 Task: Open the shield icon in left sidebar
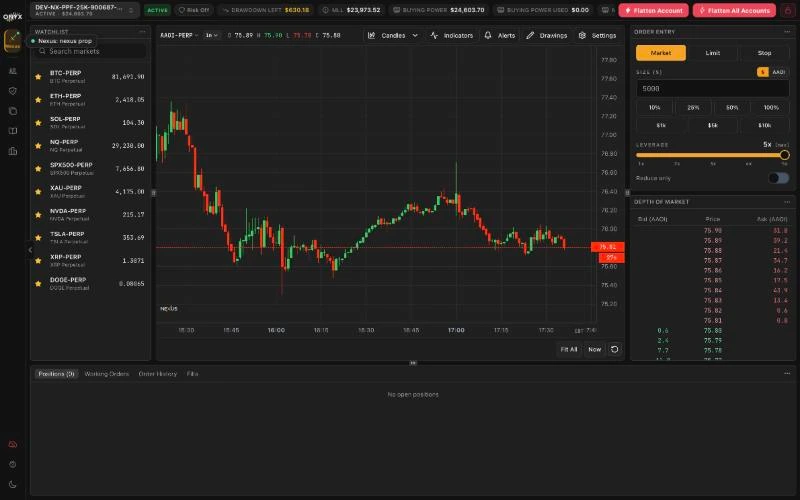tap(13, 91)
